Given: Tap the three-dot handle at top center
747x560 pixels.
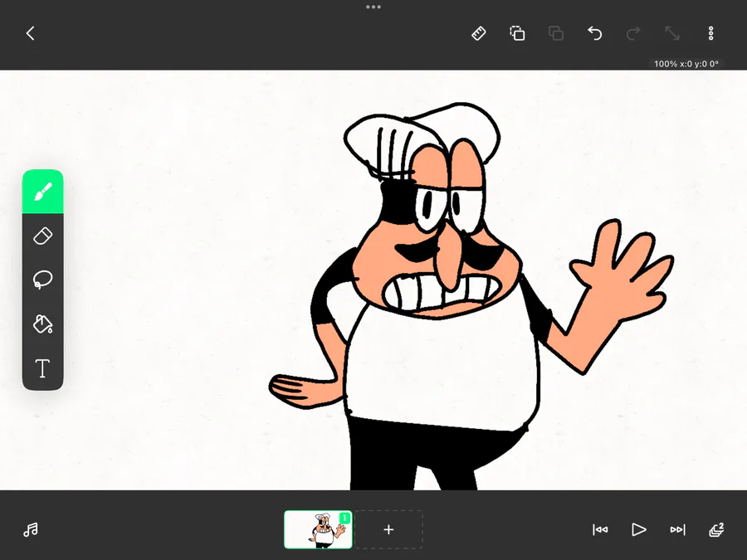Looking at the screenshot, I should pyautogui.click(x=373, y=7).
